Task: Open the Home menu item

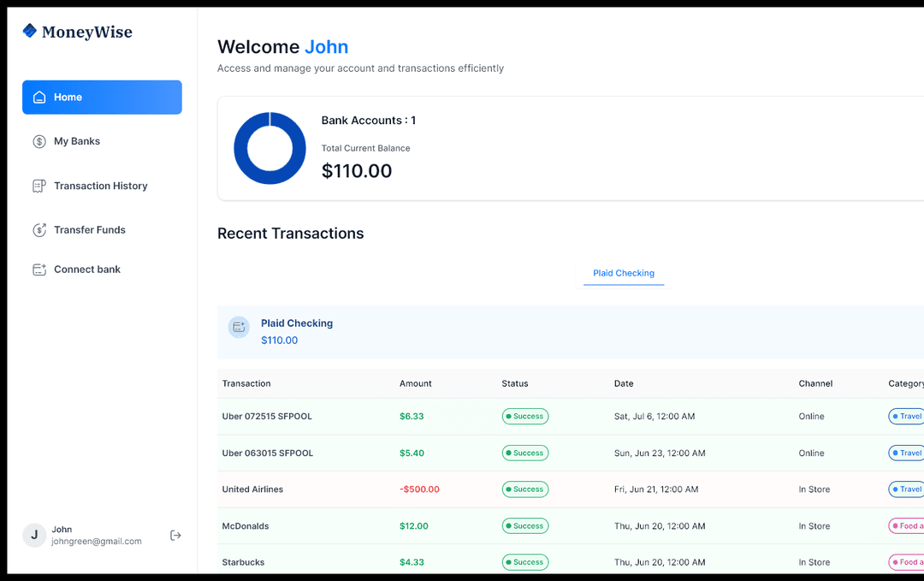Action: [x=102, y=98]
